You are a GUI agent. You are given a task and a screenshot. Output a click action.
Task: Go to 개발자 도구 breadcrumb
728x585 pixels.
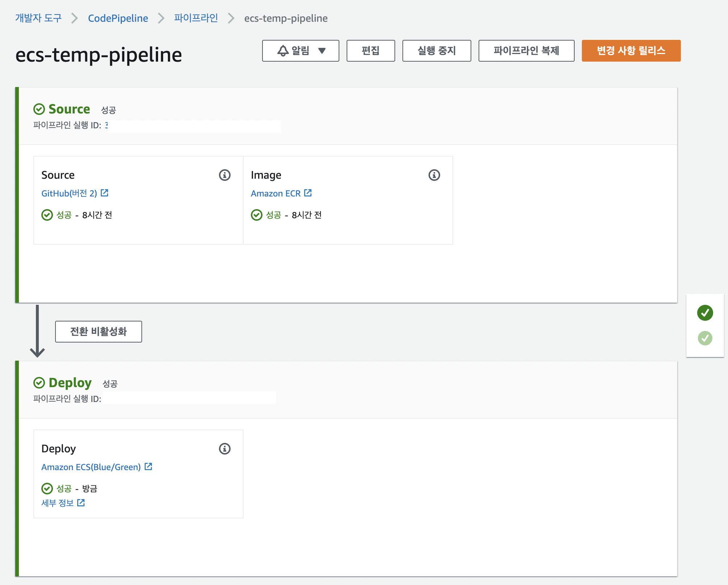(x=38, y=18)
